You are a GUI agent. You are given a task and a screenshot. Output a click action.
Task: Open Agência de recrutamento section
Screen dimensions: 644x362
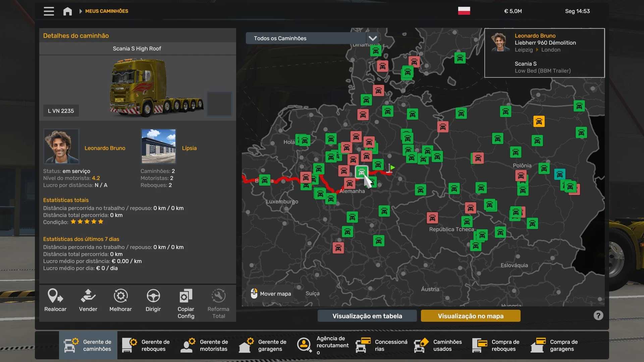pos(323,345)
